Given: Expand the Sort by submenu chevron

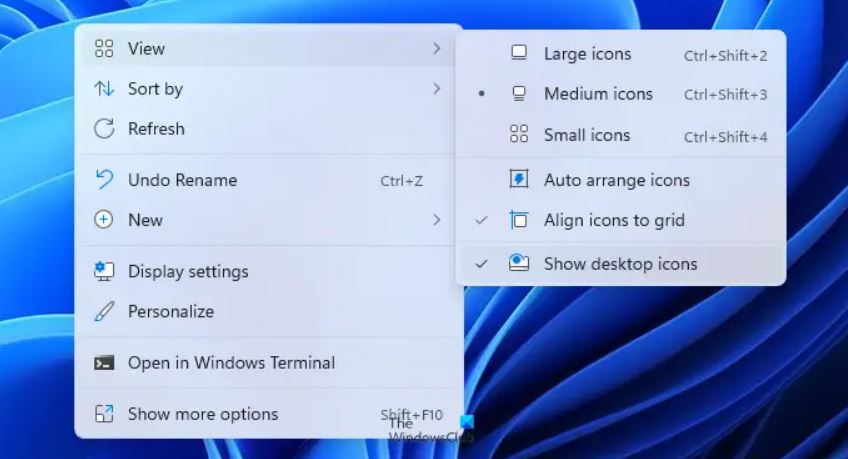Looking at the screenshot, I should [436, 88].
